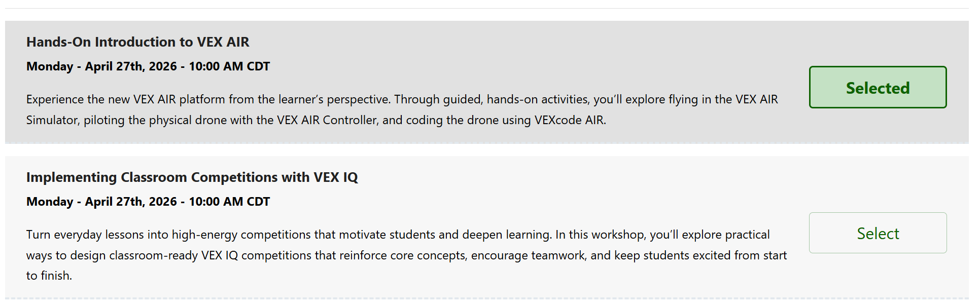The height and width of the screenshot is (306, 980).
Task: Click "April 27th, 2026" in the VEX IQ session
Action: [131, 202]
